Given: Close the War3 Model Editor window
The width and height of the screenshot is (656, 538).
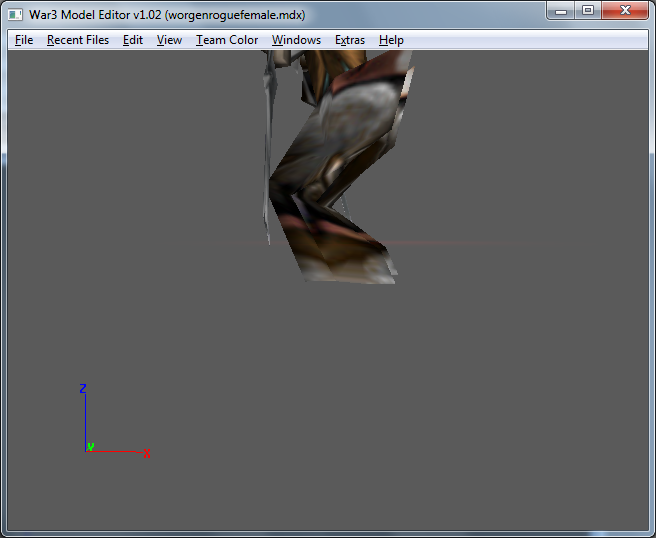Looking at the screenshot, I should point(625,10).
